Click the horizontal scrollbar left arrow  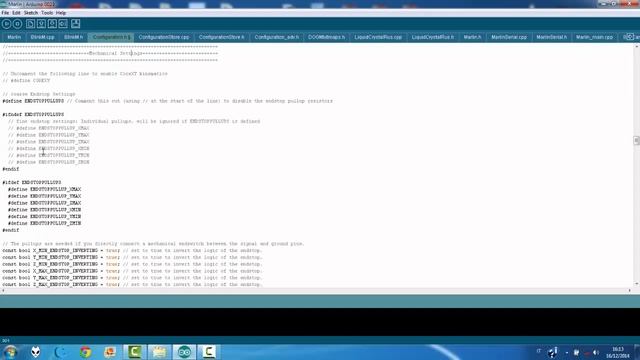3,291
